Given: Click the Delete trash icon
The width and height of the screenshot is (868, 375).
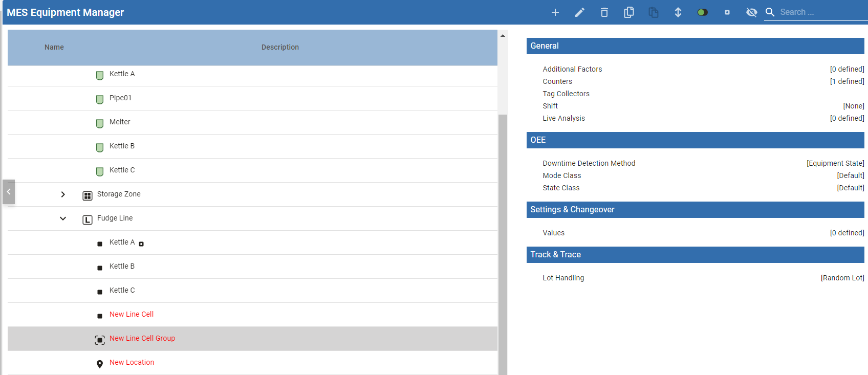Looking at the screenshot, I should pyautogui.click(x=604, y=12).
